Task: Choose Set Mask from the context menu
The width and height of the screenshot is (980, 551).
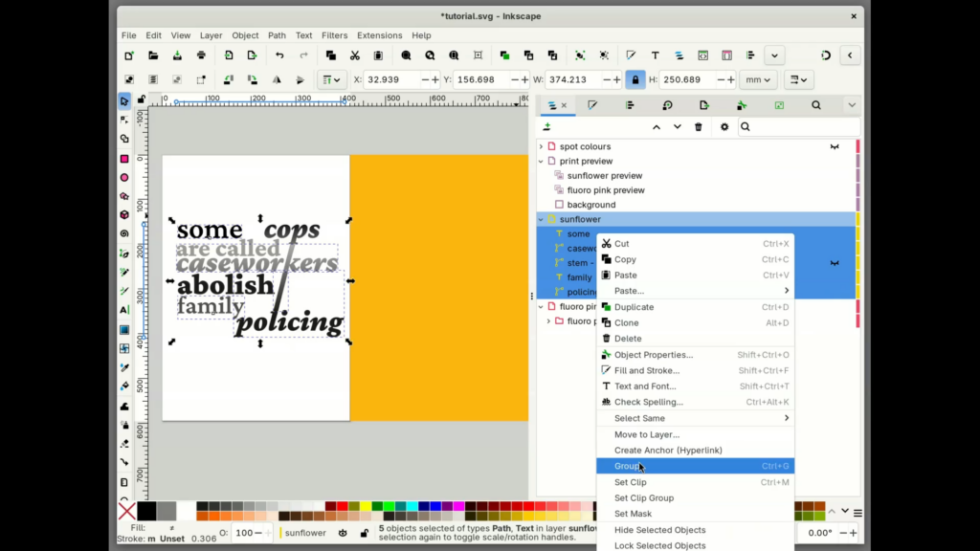Action: pos(633,514)
